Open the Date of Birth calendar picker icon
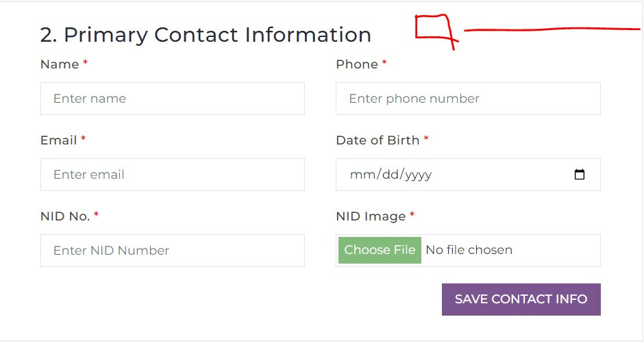 pyautogui.click(x=580, y=175)
